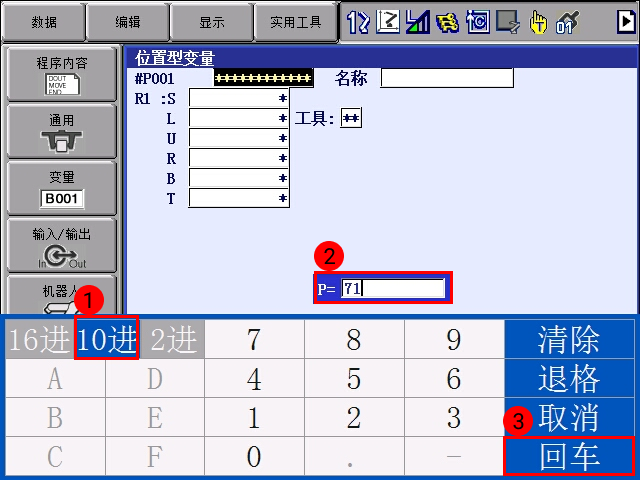Tap the decimal point key
Image resolution: width=640 pixels, height=480 pixels.
354,456
